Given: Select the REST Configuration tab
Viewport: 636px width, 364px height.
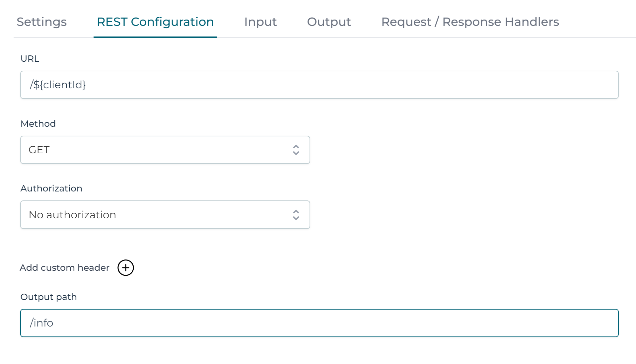Looking at the screenshot, I should [x=155, y=22].
